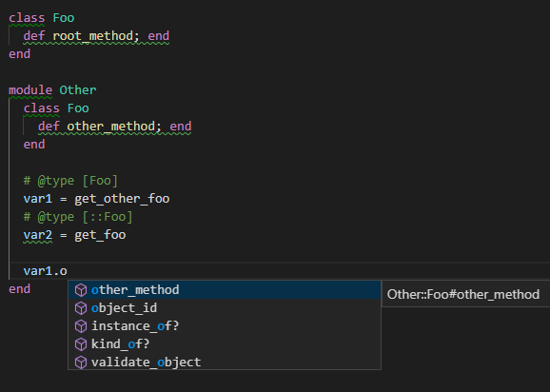Click the cube icon next to kind_of?

pos(81,344)
